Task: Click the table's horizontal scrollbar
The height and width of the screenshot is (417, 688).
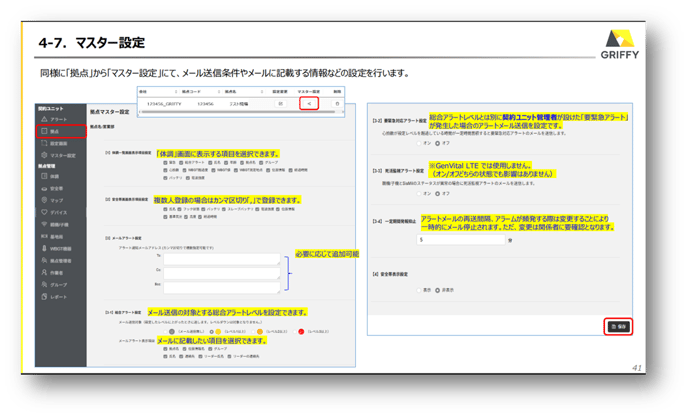Action: pos(240,112)
